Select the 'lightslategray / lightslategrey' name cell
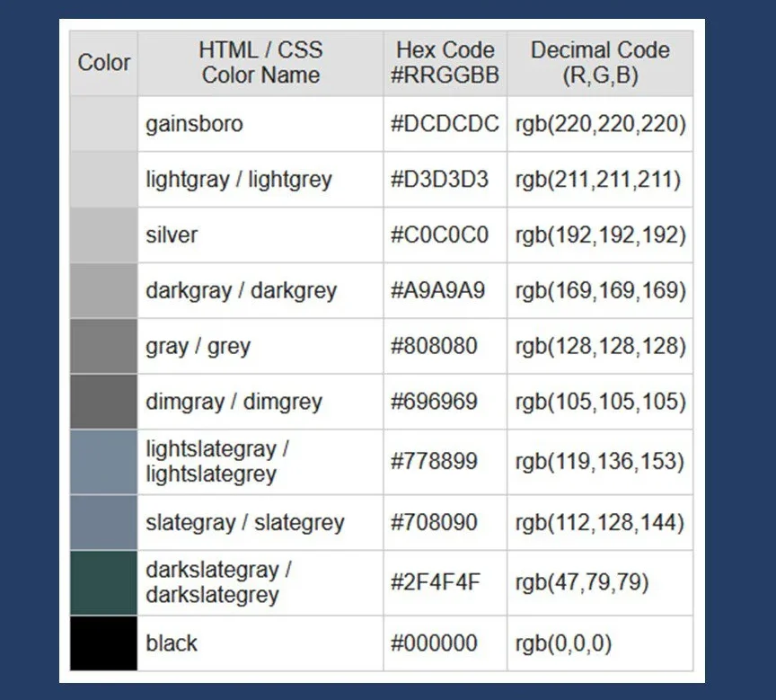The height and width of the screenshot is (700, 776). pos(260,462)
